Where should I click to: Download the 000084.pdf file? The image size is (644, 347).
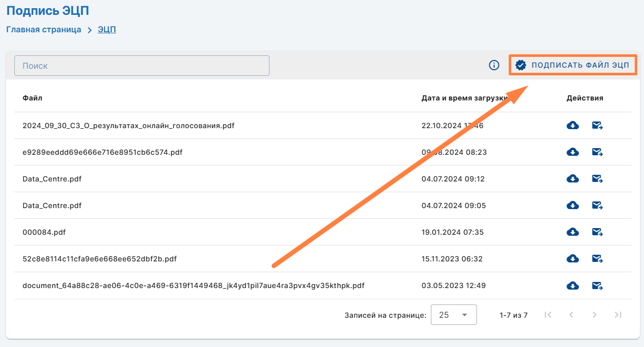point(572,232)
